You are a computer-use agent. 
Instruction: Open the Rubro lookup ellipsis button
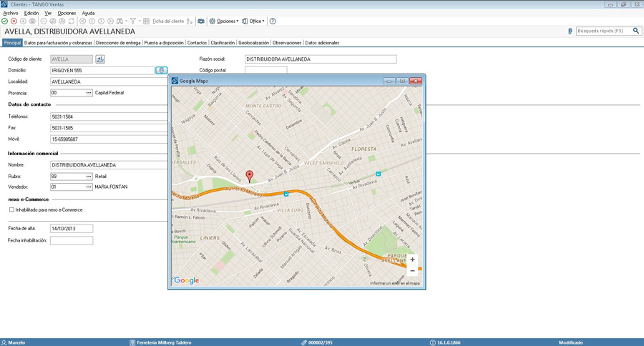(89, 177)
